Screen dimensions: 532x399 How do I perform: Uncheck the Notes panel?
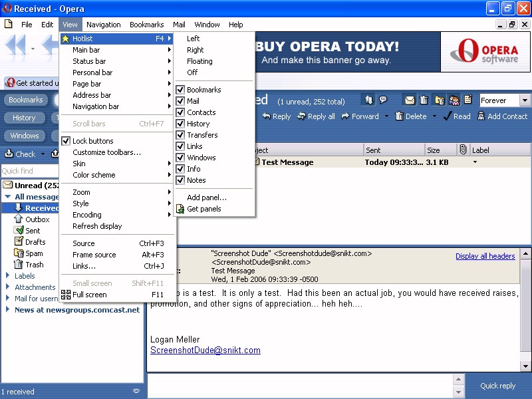(x=180, y=180)
